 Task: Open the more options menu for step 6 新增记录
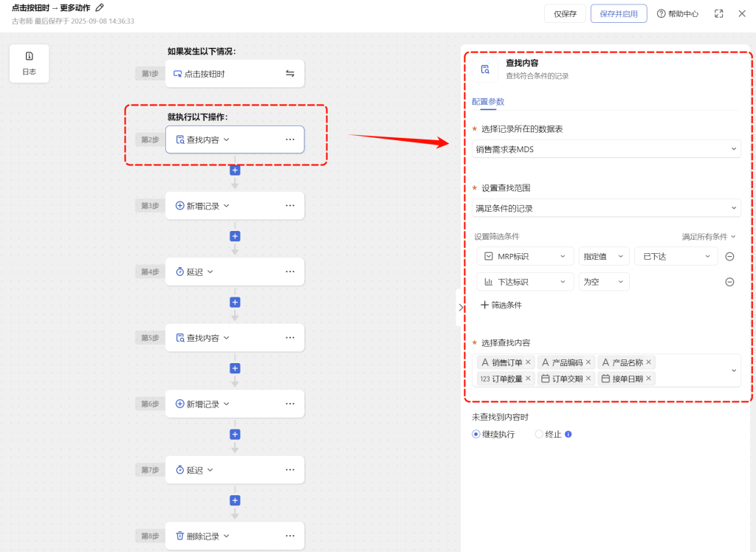(289, 404)
